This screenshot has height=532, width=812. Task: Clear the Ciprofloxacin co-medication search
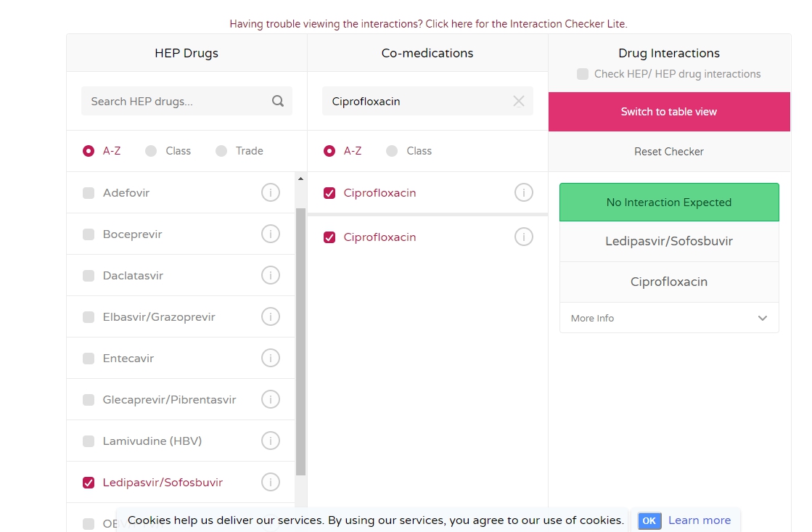(518, 102)
